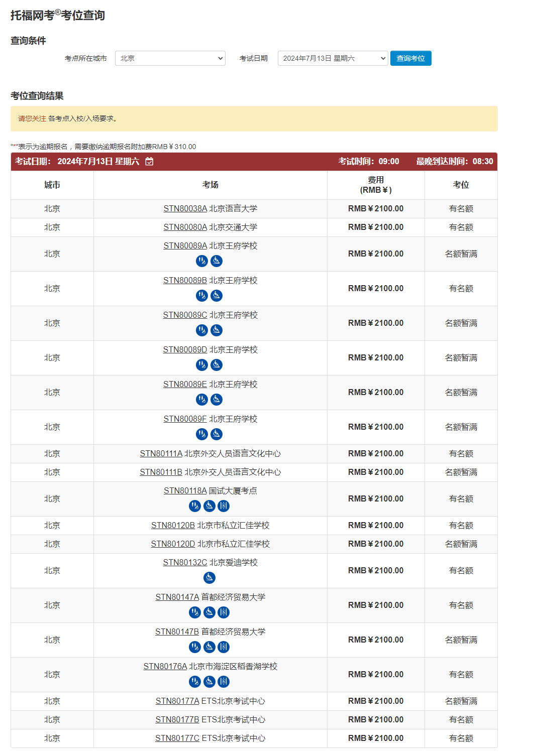Viewport: 533px width, 756px height.
Task: Click the 考场 column header
Action: pyautogui.click(x=210, y=185)
